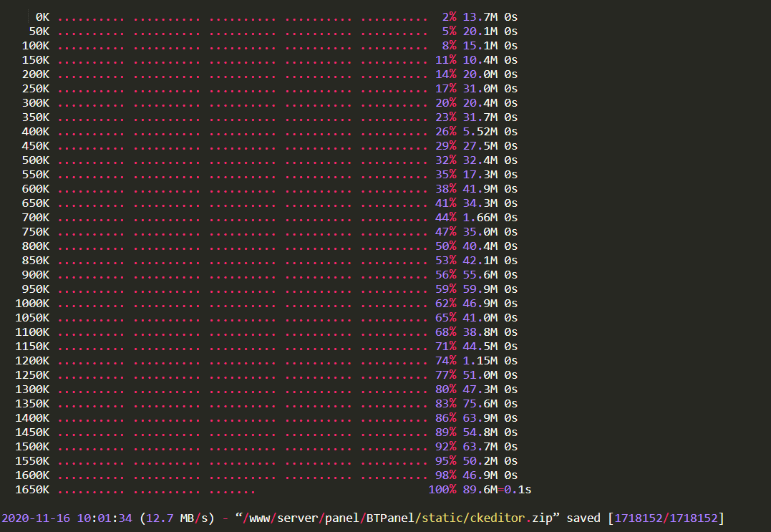Click the 550K offset label

click(35, 175)
